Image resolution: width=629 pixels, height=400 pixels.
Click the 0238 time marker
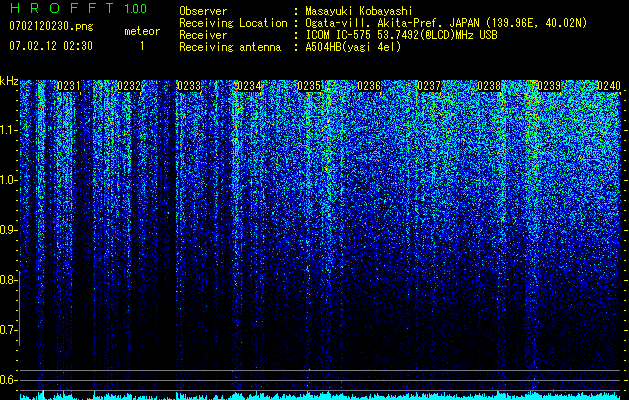tap(489, 86)
